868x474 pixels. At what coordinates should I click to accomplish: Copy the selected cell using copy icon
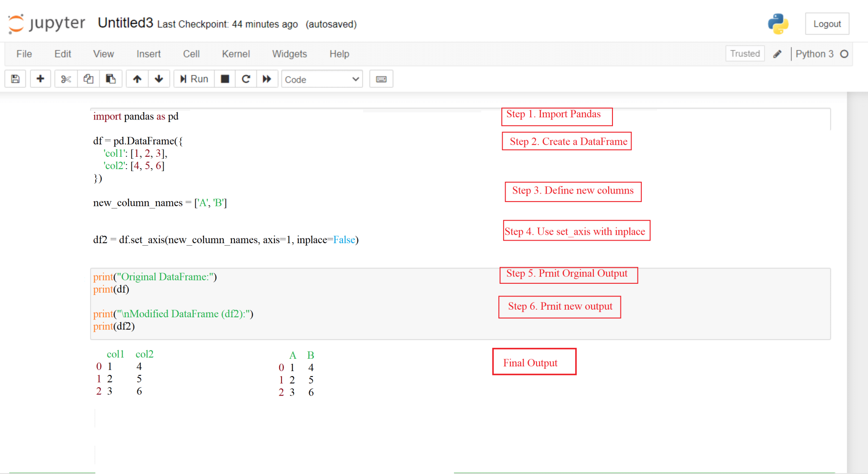click(x=88, y=79)
